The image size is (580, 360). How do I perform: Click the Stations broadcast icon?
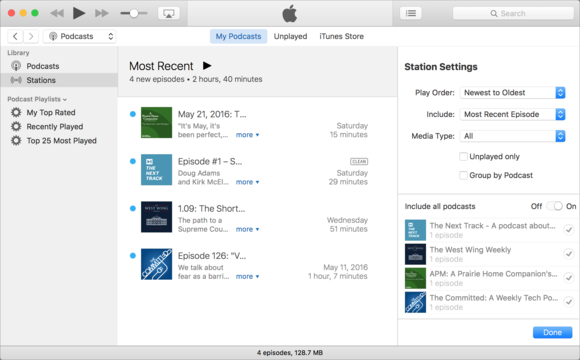tap(16, 80)
